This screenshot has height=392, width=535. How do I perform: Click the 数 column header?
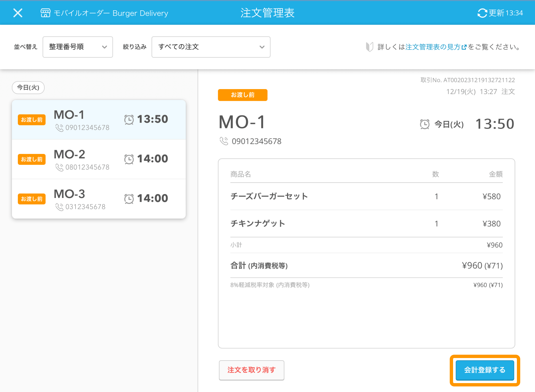[x=436, y=174]
